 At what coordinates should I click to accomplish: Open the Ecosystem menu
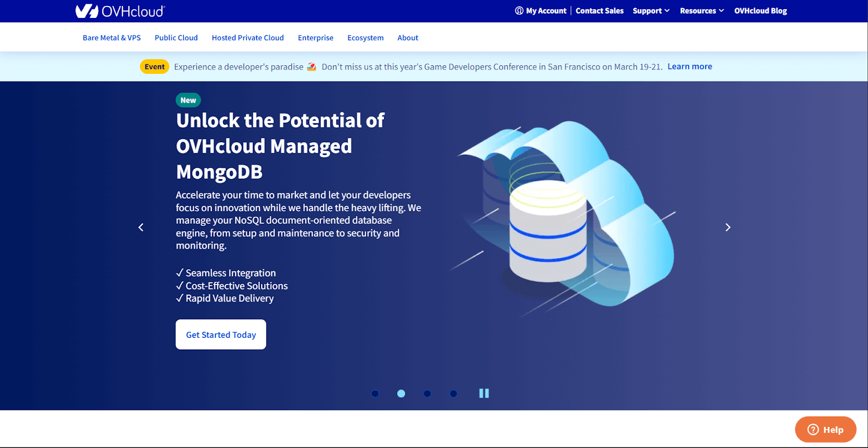365,38
